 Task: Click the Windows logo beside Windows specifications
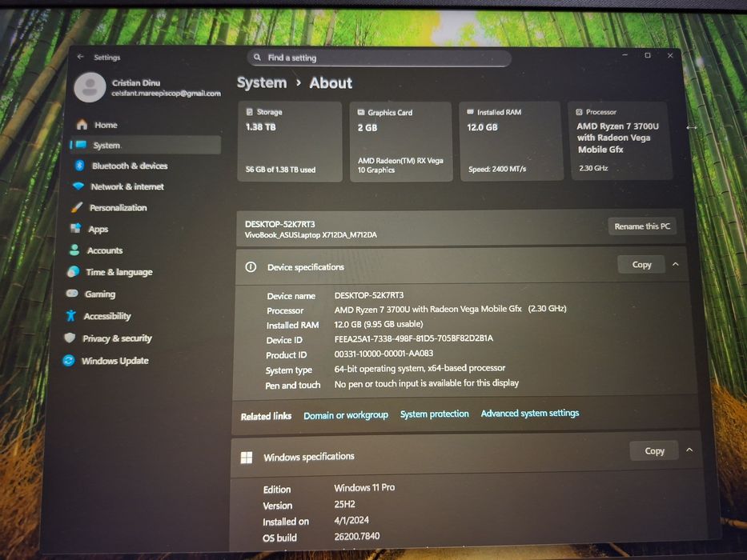247,458
